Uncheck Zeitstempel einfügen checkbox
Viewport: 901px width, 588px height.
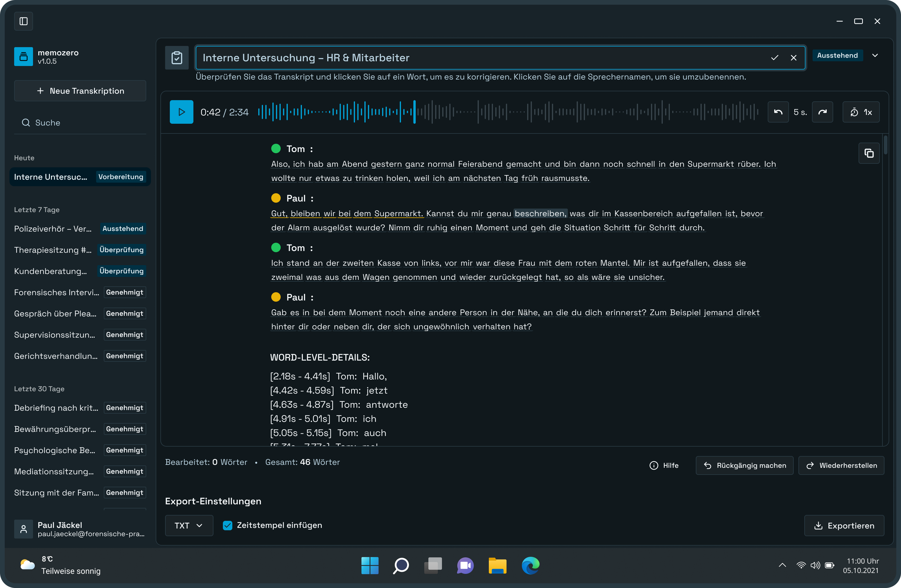[x=228, y=525]
